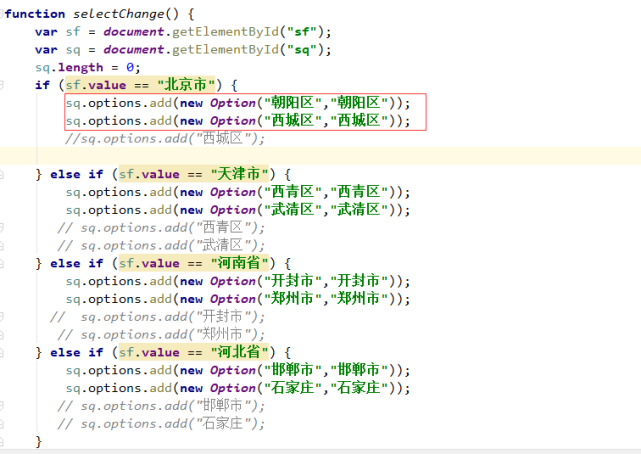Click the "sq" string in getElementById
Screen dimensions: 641x454
click(302, 49)
